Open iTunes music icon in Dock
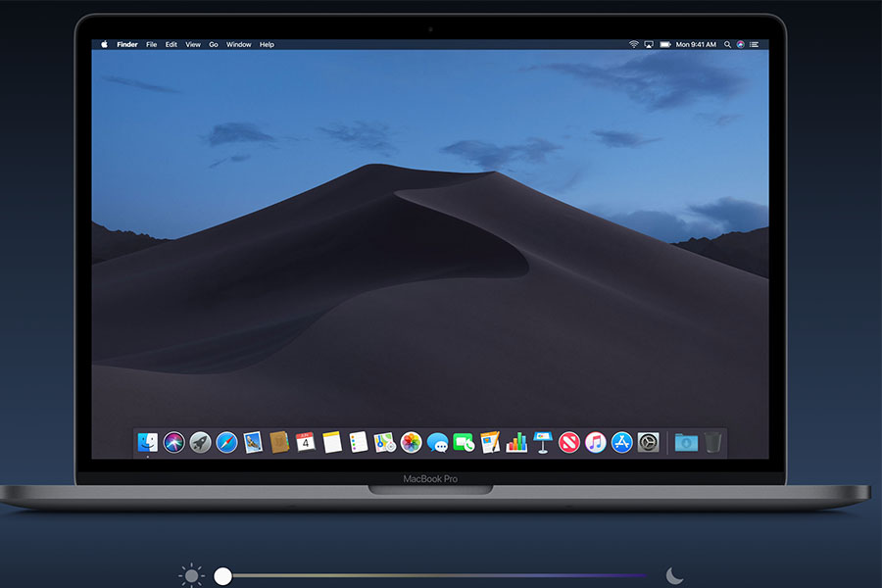The image size is (882, 588). pyautogui.click(x=596, y=442)
